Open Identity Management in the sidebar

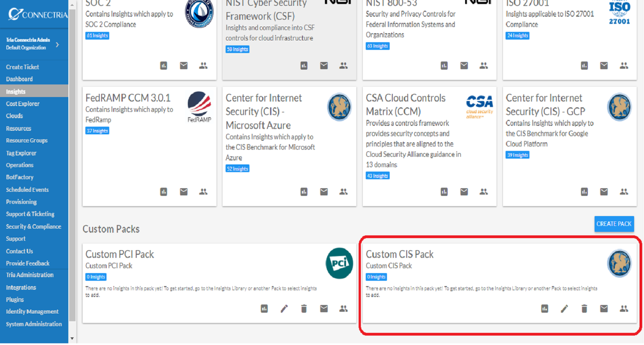point(32,312)
